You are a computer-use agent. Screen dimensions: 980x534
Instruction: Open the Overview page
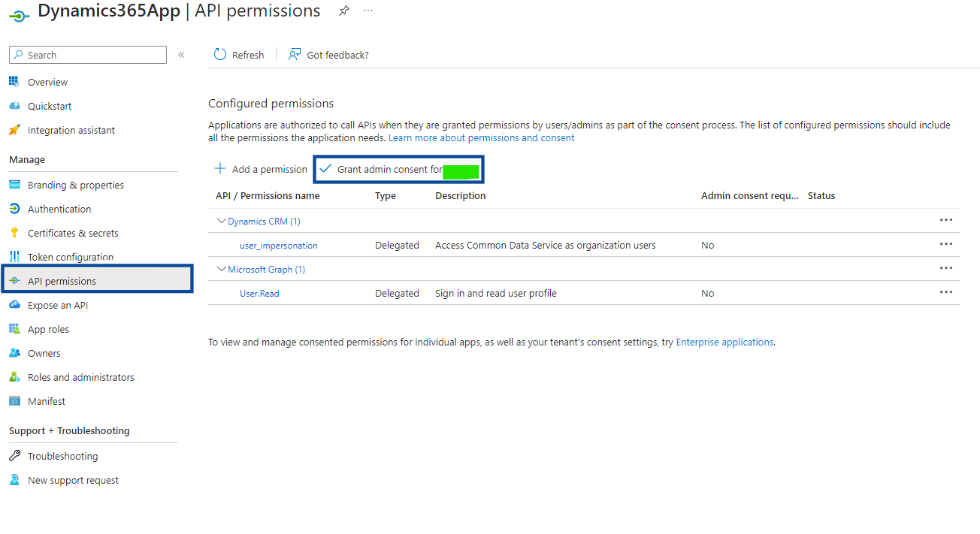tap(47, 82)
